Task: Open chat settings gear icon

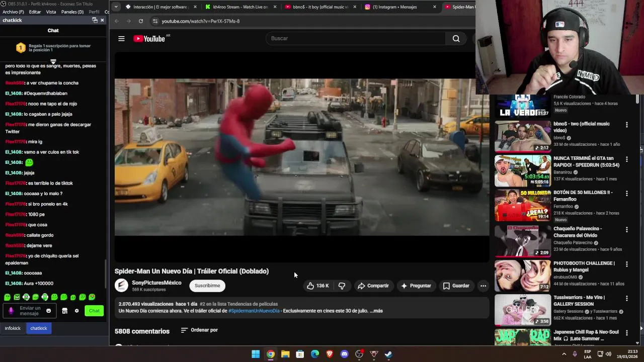Action: coord(76,311)
